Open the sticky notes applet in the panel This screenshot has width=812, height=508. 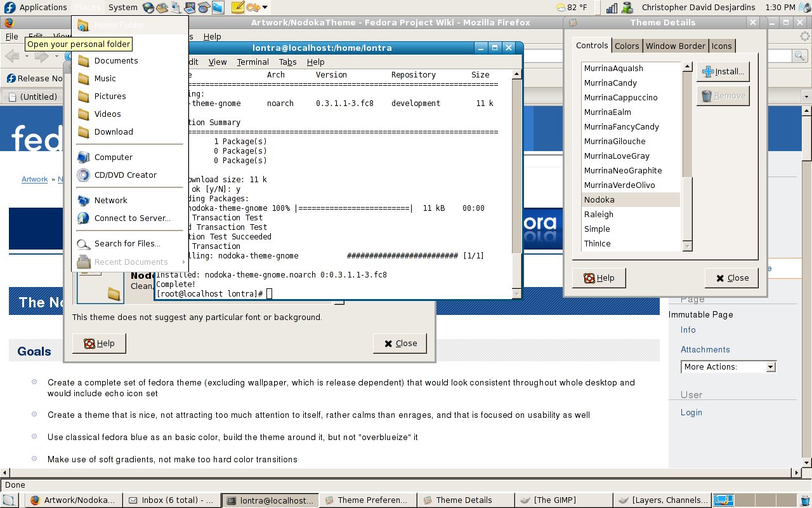tap(238, 8)
